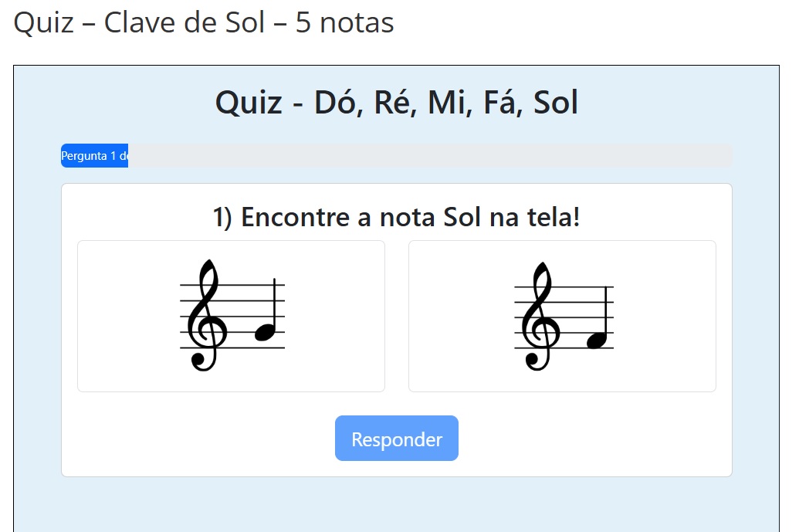The width and height of the screenshot is (799, 532).
Task: Select the Sol note head on the left staff
Action: coord(264,332)
